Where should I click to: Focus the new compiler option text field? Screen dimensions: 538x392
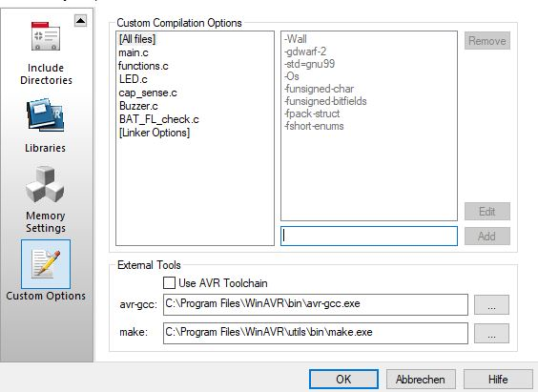coord(369,236)
